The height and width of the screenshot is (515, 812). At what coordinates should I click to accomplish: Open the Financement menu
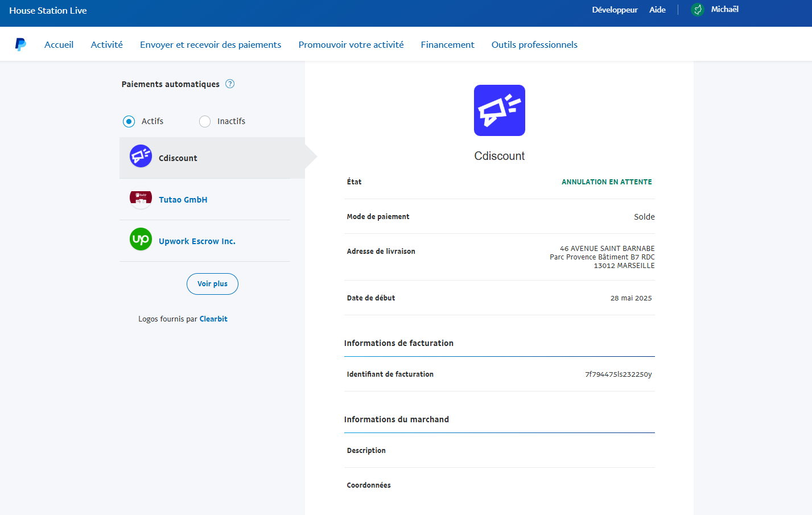447,44
